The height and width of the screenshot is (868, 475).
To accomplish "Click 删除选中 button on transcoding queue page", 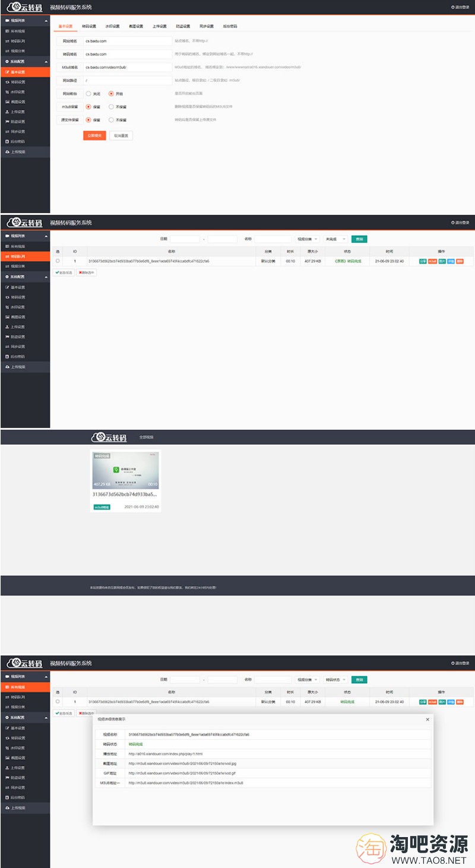I will pyautogui.click(x=86, y=273).
